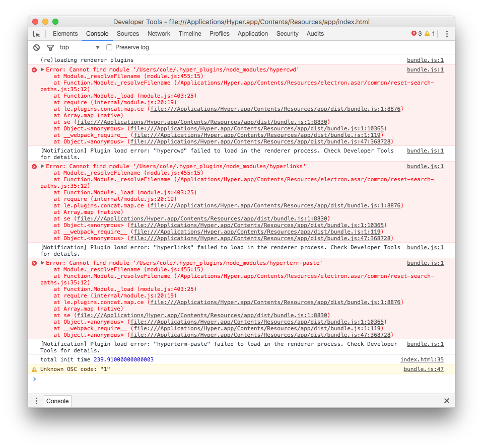Switch to the Sources tab
This screenshot has height=448, width=483.
tap(127, 33)
